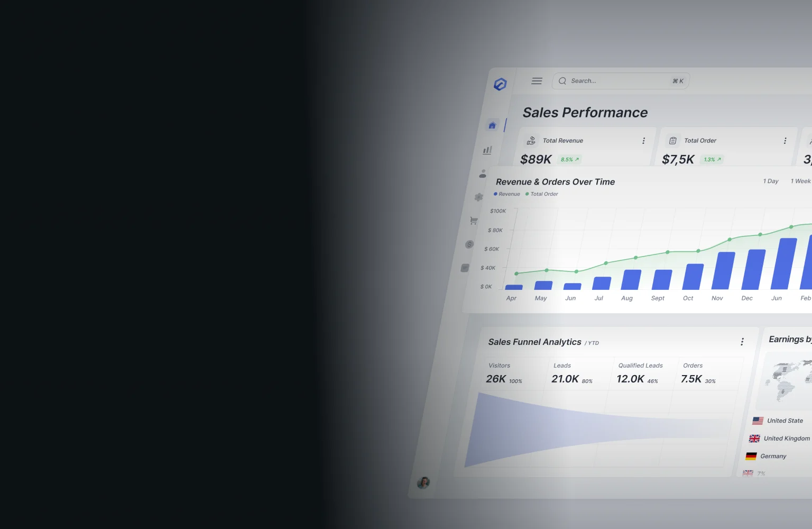Click the user avatar photo

tap(423, 482)
